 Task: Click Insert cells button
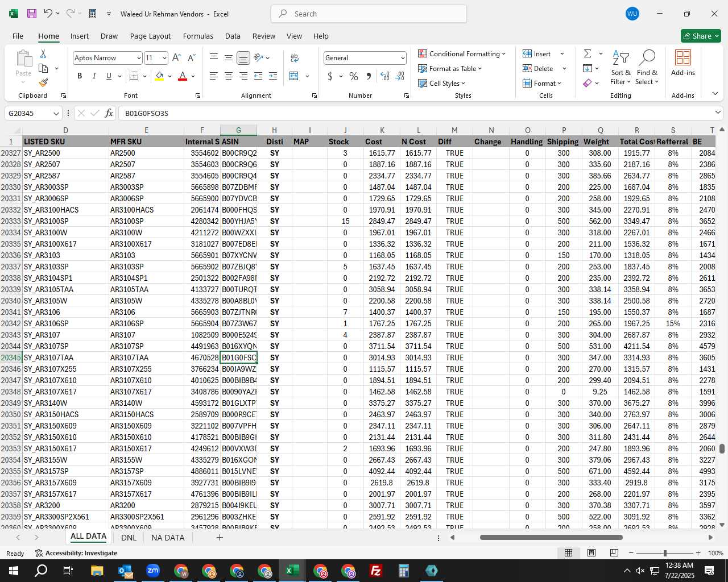537,54
